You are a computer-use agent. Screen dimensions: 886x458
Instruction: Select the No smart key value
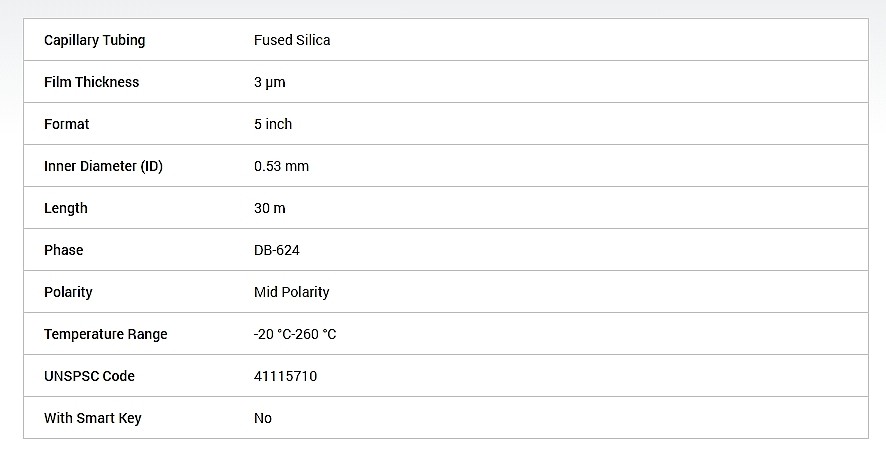[x=263, y=418]
